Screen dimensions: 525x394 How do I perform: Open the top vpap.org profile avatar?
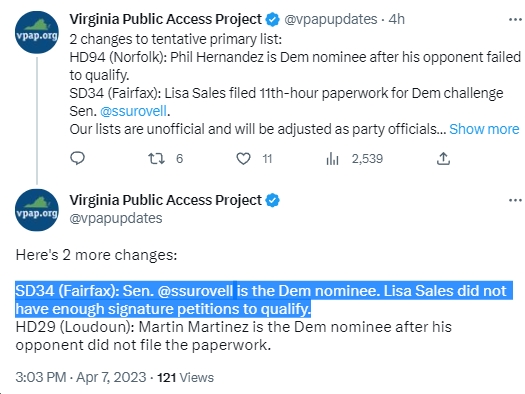click(37, 32)
